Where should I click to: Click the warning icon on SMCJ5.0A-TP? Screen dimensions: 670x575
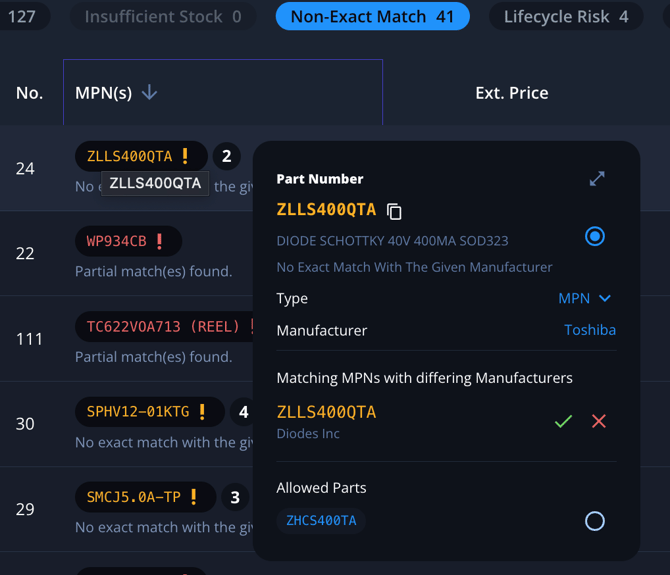pyautogui.click(x=194, y=497)
